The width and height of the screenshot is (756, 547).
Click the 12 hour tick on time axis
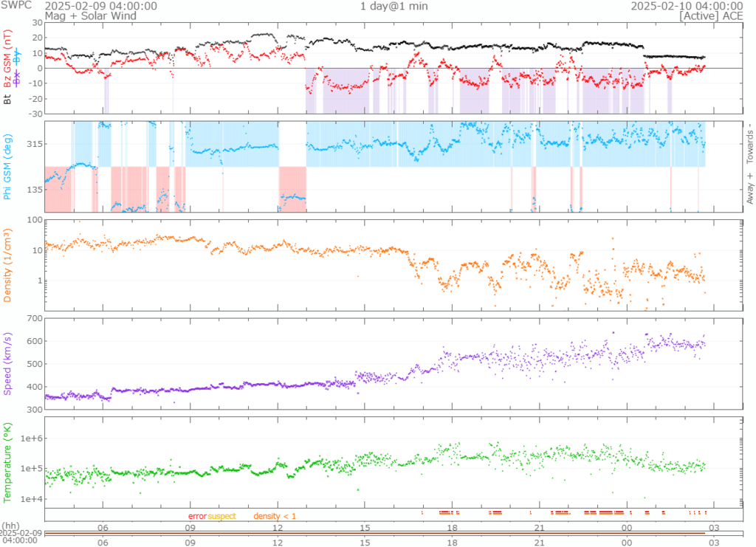278,528
